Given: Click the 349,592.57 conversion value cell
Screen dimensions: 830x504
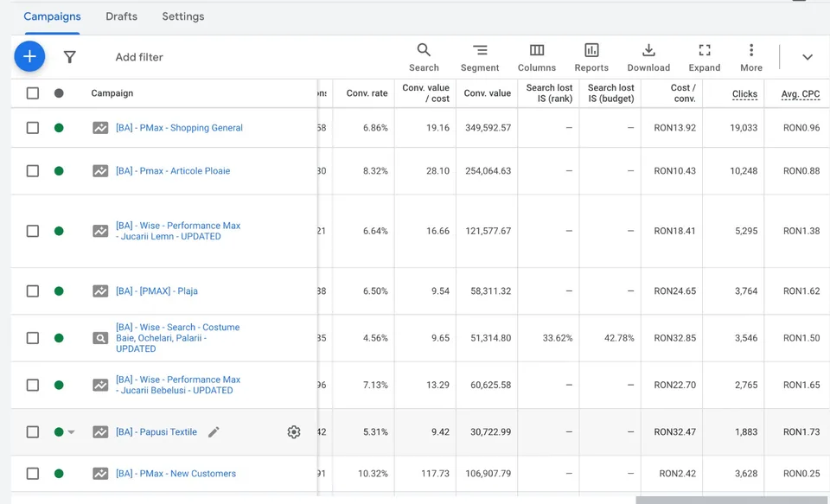Looking at the screenshot, I should (488, 128).
